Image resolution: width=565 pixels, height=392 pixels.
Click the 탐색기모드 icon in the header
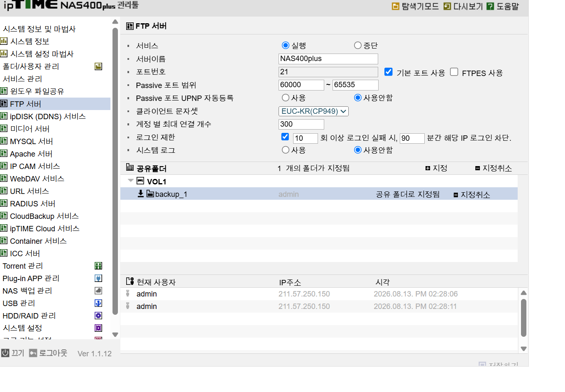tap(396, 6)
